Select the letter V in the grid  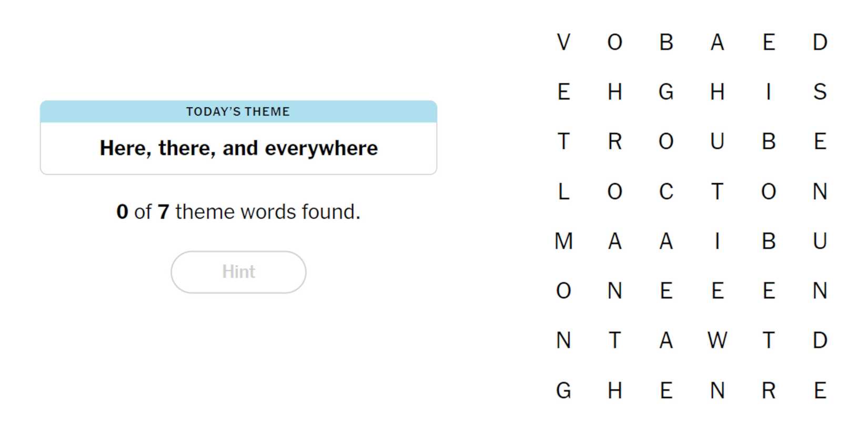click(x=563, y=43)
